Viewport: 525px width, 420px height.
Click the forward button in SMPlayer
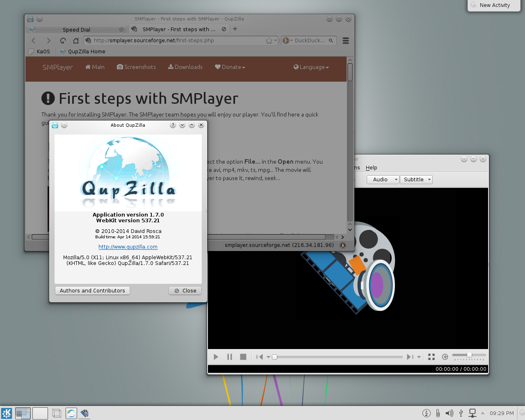point(410,357)
